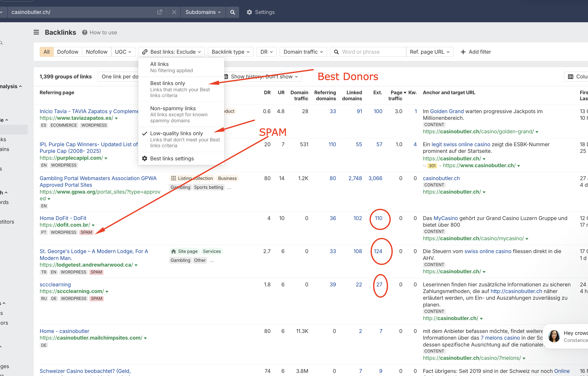Open Domain traffic filter dropdown
The image size is (588, 376).
click(x=303, y=52)
